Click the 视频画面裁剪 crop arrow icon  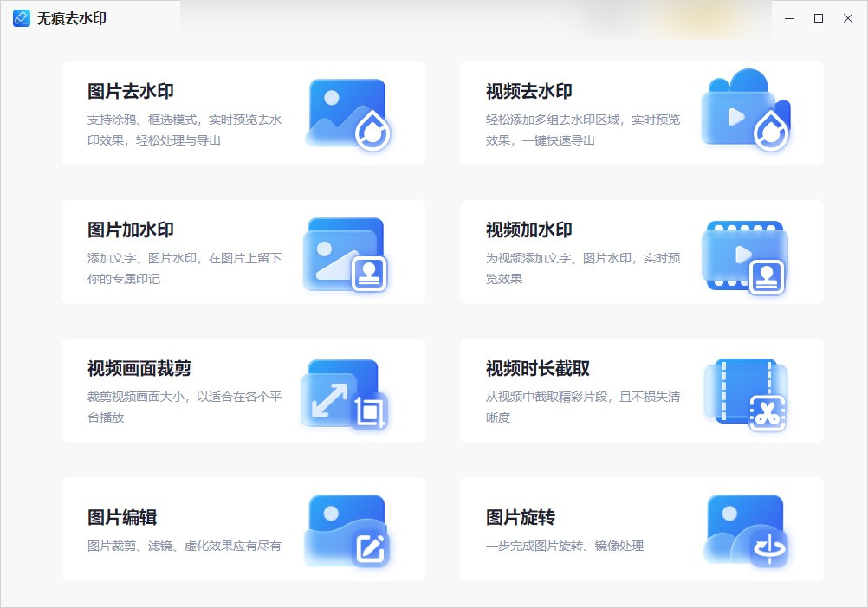tap(342, 391)
